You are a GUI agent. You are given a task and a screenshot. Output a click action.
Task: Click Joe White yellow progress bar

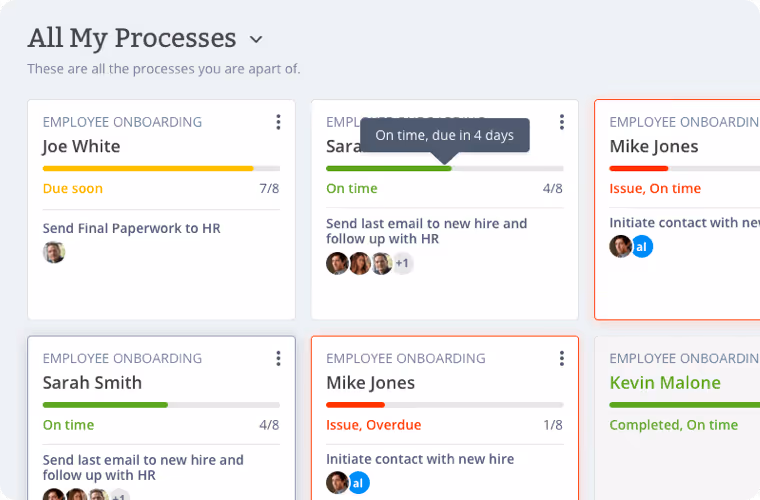(x=161, y=169)
